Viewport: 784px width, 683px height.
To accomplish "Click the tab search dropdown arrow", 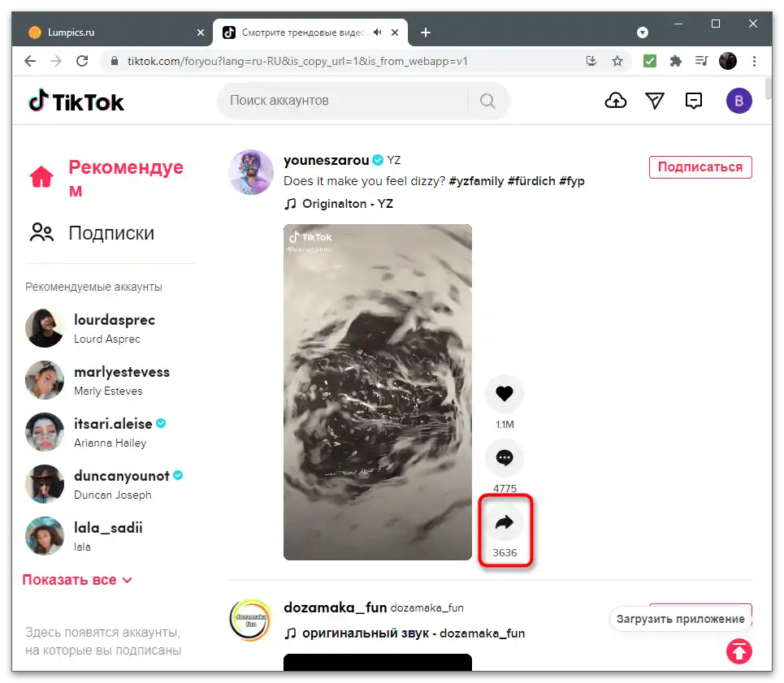I will (643, 32).
